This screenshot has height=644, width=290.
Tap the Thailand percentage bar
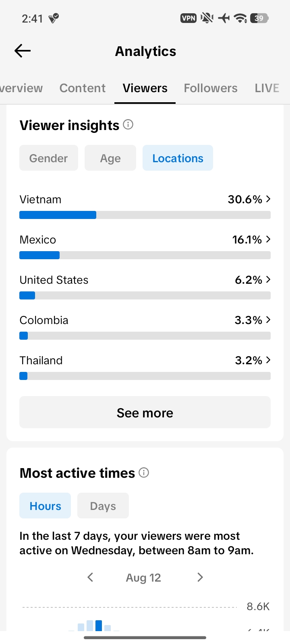pos(145,376)
